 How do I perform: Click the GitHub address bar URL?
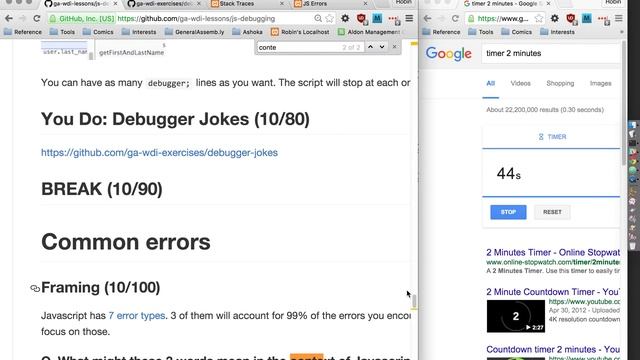(x=196, y=18)
